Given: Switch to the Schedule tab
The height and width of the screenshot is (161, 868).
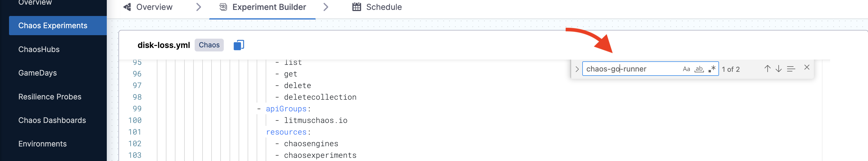Looking at the screenshot, I should click(384, 7).
